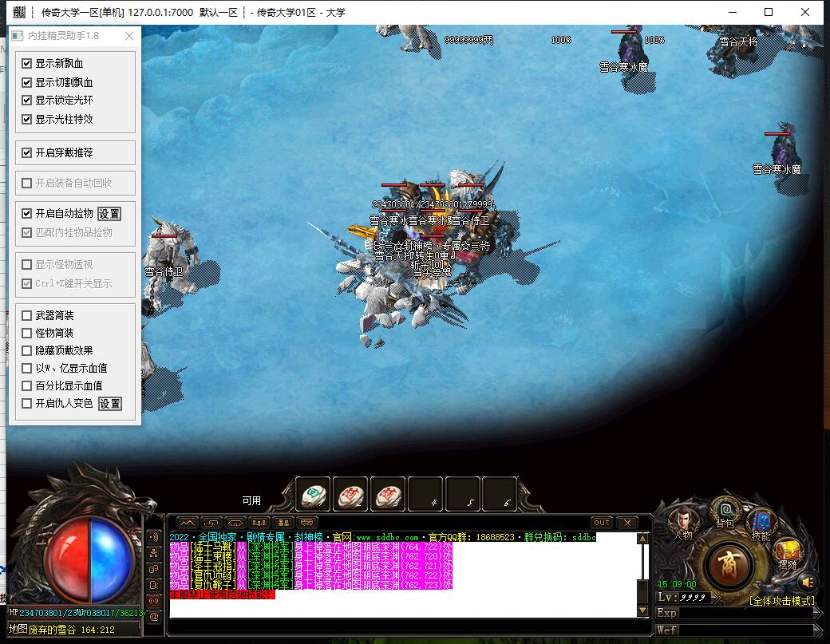Click the guild hierarchy chat toolbar icon
The width and height of the screenshot is (830, 644).
click(x=284, y=523)
